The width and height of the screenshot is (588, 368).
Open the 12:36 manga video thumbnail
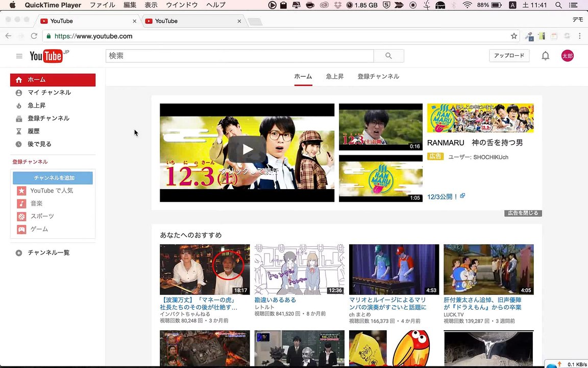[299, 270]
